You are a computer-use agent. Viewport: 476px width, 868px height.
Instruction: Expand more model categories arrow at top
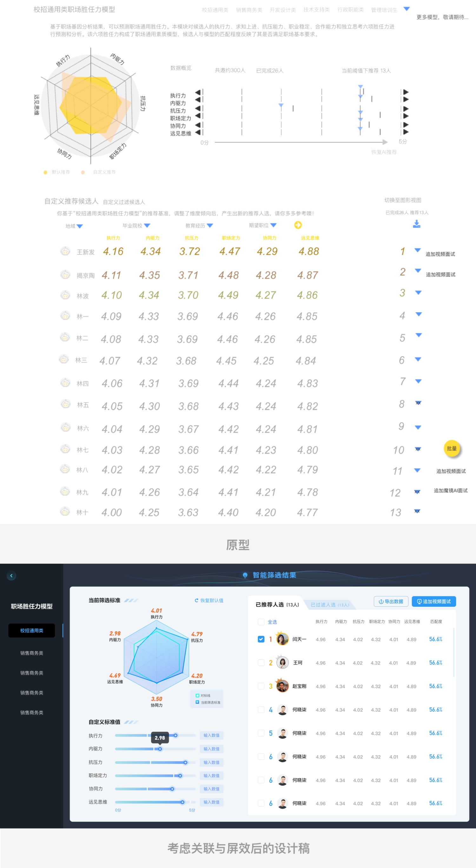pos(407,9)
